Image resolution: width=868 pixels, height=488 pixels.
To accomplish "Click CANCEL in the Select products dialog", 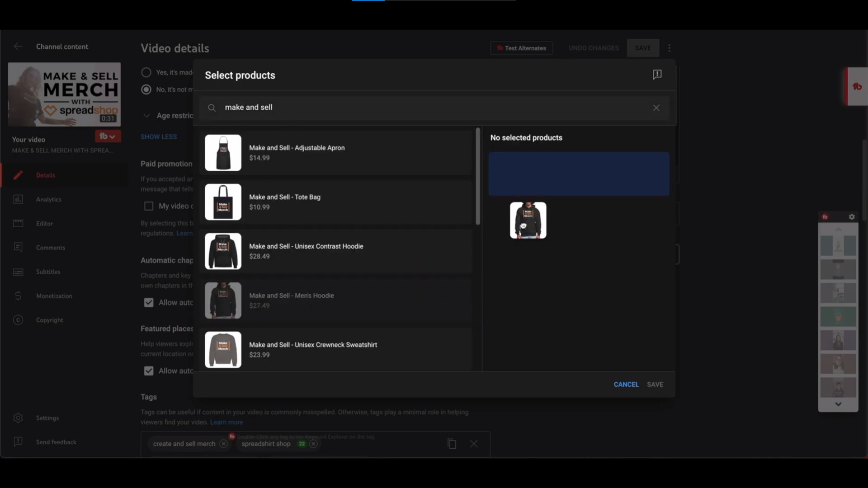I will click(x=626, y=385).
